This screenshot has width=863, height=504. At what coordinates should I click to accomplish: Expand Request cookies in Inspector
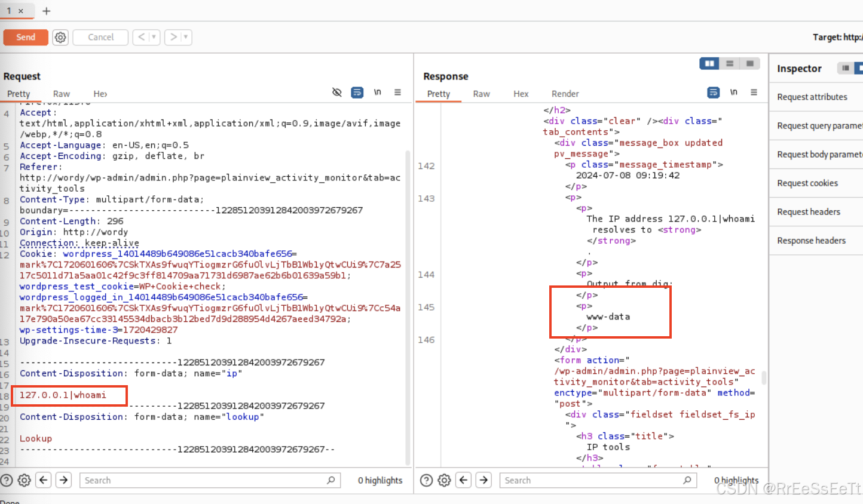point(816,183)
